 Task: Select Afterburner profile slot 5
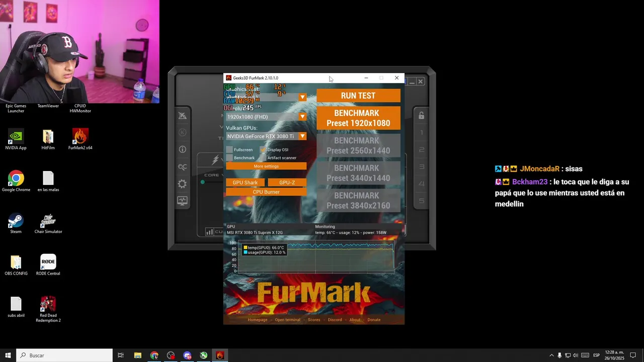click(x=422, y=201)
